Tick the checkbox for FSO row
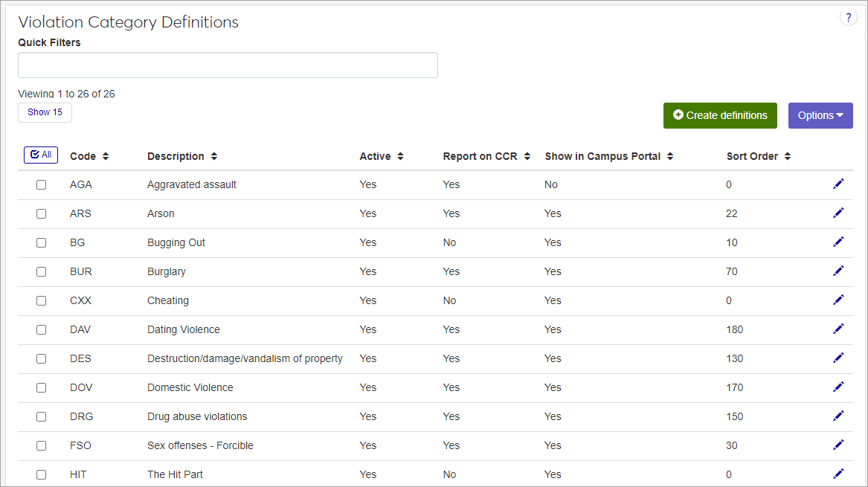Viewport: 868px width, 487px height. point(42,445)
